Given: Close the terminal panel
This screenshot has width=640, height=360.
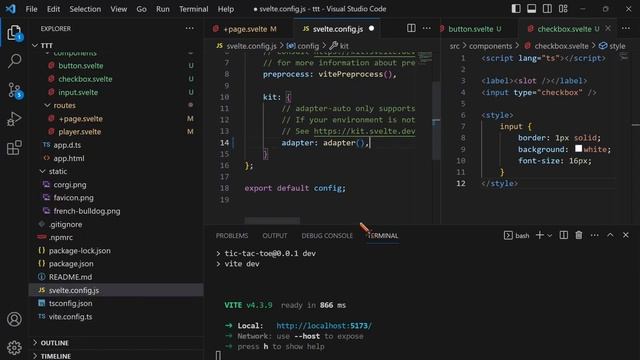Looking at the screenshot, I should click(x=626, y=235).
